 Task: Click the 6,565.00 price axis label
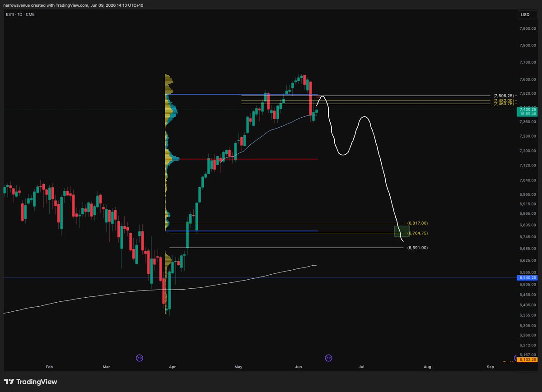[x=528, y=272]
